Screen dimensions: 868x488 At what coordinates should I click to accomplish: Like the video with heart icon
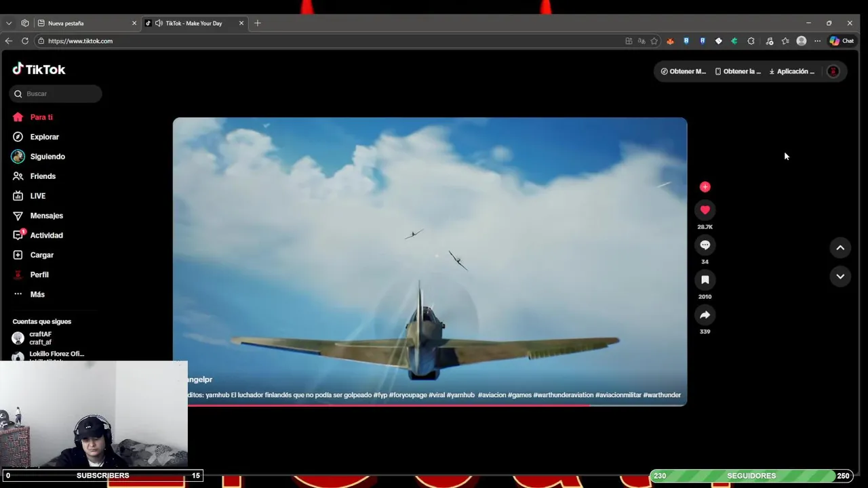pos(705,210)
